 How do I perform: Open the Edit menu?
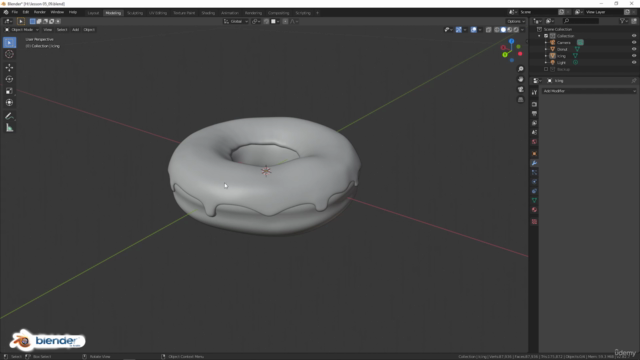(26, 13)
